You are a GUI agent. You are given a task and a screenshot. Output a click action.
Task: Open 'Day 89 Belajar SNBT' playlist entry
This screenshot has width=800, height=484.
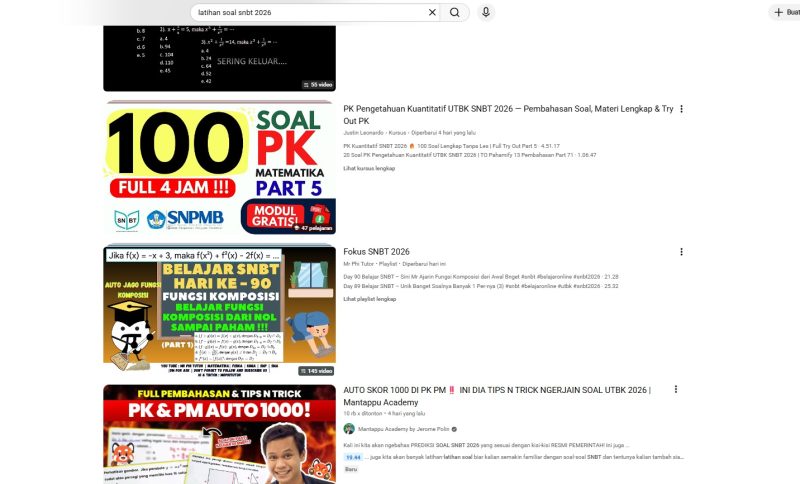point(481,286)
